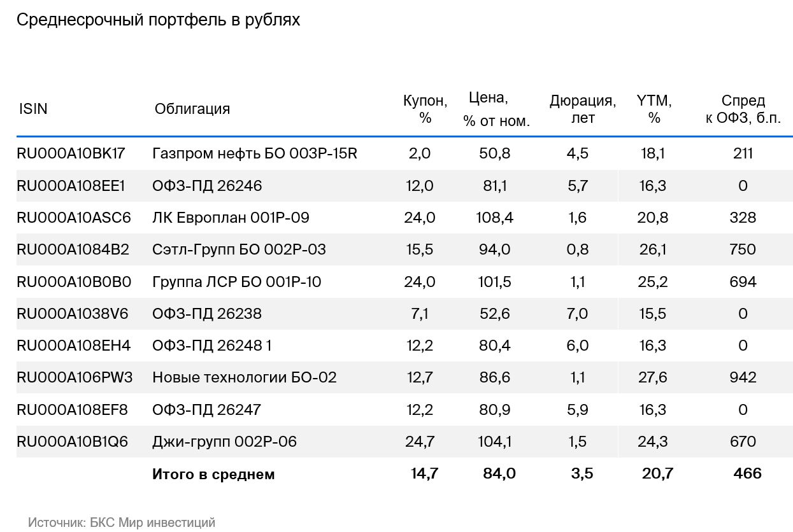Select the YTM, % column header
Viewport: 793px width, 532px height.
(x=654, y=109)
